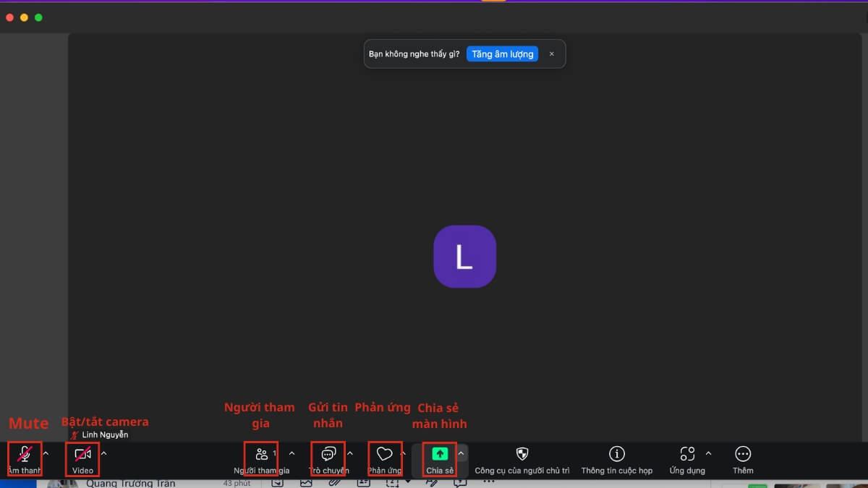Open the Ứng dụng apps icon
The width and height of the screenshot is (868, 488).
(x=686, y=454)
